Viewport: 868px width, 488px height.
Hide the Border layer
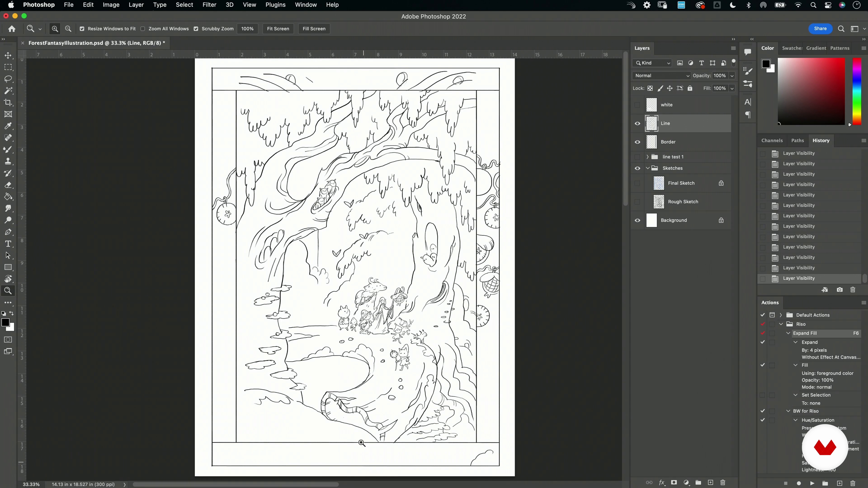pos(637,142)
